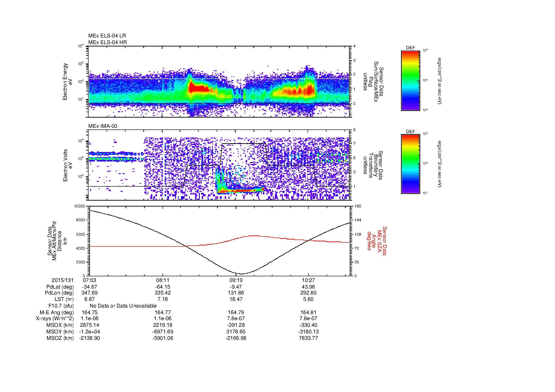
Task: Click the '07:03' time tick label
Action: 90,280
